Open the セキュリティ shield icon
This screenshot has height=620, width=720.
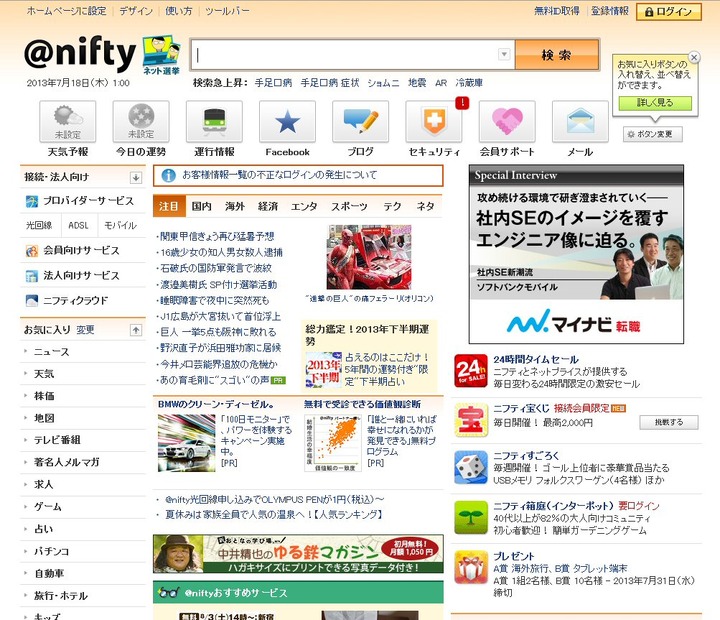(434, 122)
